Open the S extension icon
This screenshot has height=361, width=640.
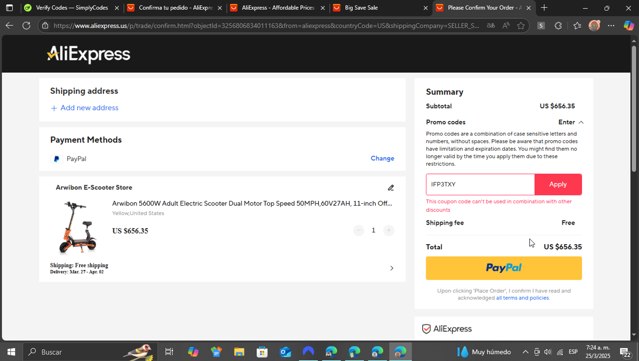click(541, 26)
